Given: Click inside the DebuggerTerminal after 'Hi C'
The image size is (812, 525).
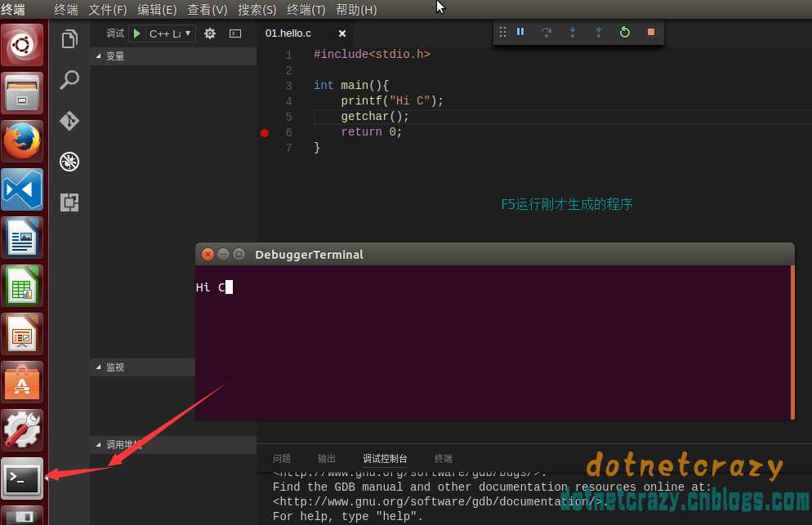Looking at the screenshot, I should [229, 287].
